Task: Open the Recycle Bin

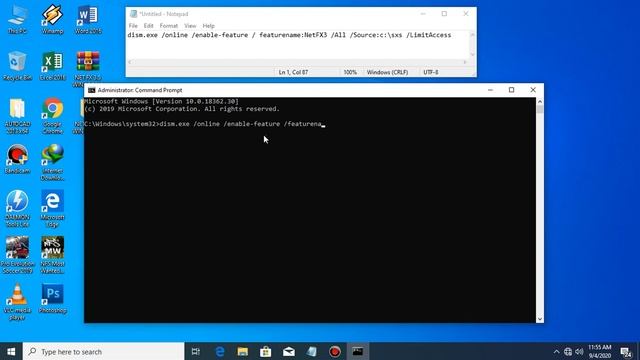Action: (x=17, y=65)
